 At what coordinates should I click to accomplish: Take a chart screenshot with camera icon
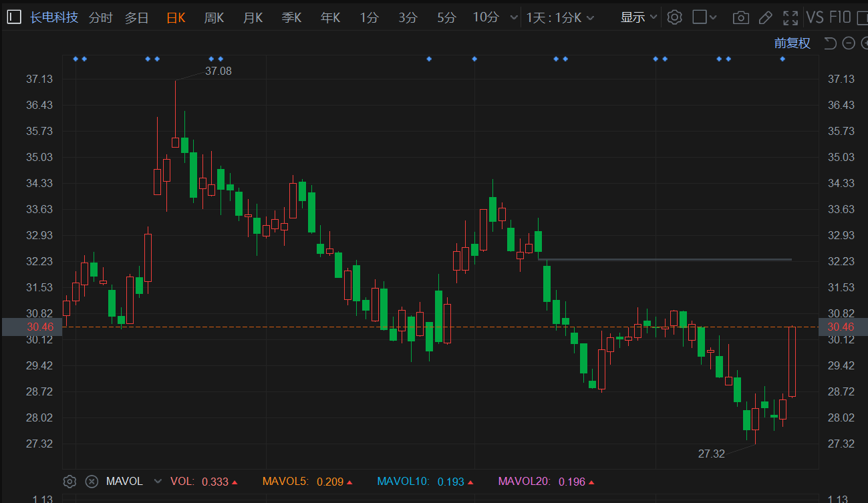click(x=740, y=17)
